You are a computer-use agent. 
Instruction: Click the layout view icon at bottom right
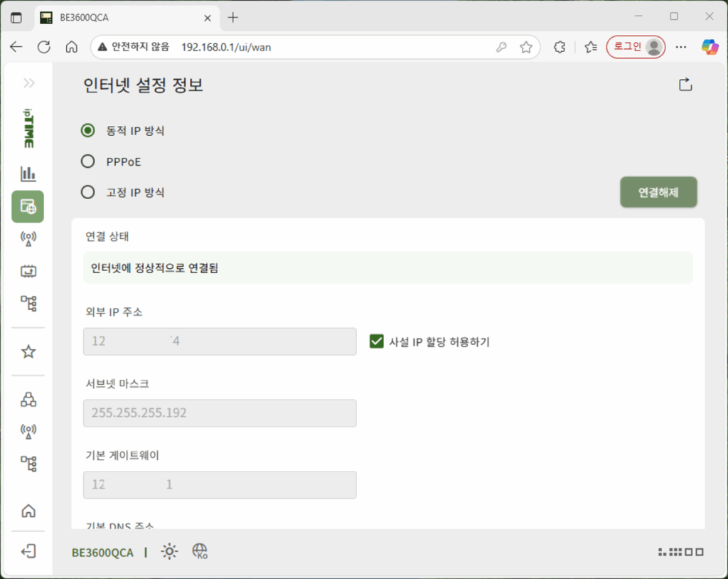pyautogui.click(x=681, y=552)
